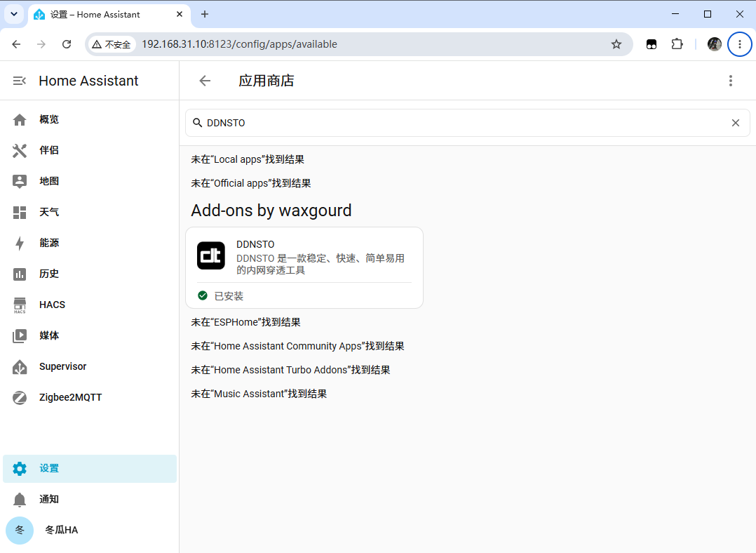Open the 能源 lightning bolt icon

click(x=20, y=244)
